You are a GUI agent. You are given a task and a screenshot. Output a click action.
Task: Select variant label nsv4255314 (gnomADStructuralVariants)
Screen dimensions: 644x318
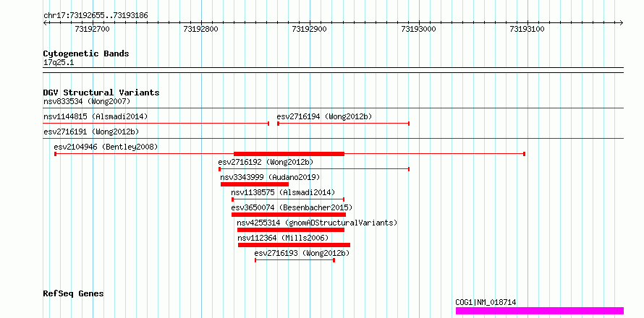click(x=318, y=223)
